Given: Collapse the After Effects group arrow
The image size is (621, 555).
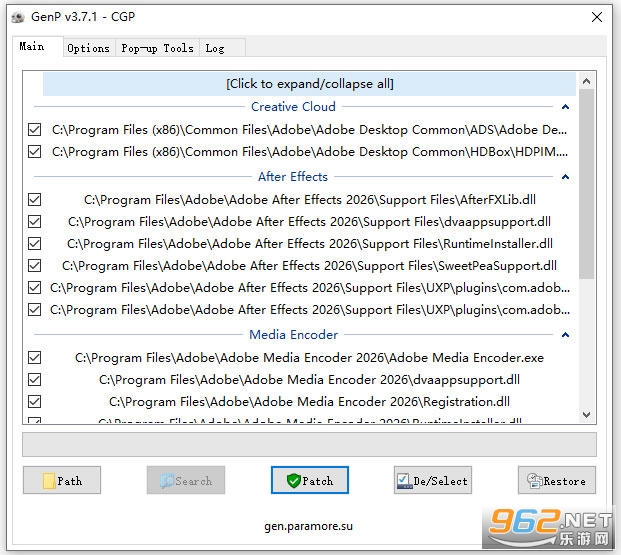Looking at the screenshot, I should pyautogui.click(x=565, y=177).
